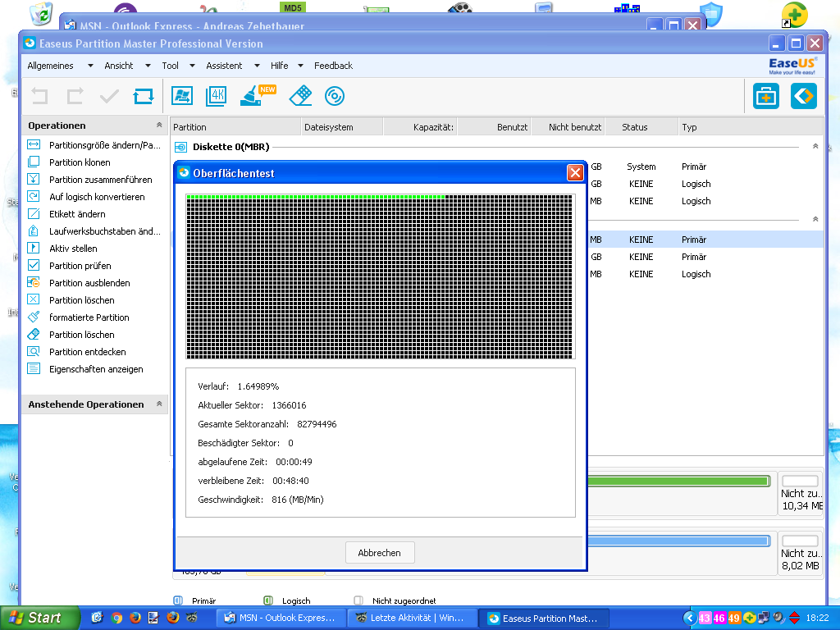840x630 pixels.
Task: Click the Refresh toolbar icon
Action: [x=144, y=97]
